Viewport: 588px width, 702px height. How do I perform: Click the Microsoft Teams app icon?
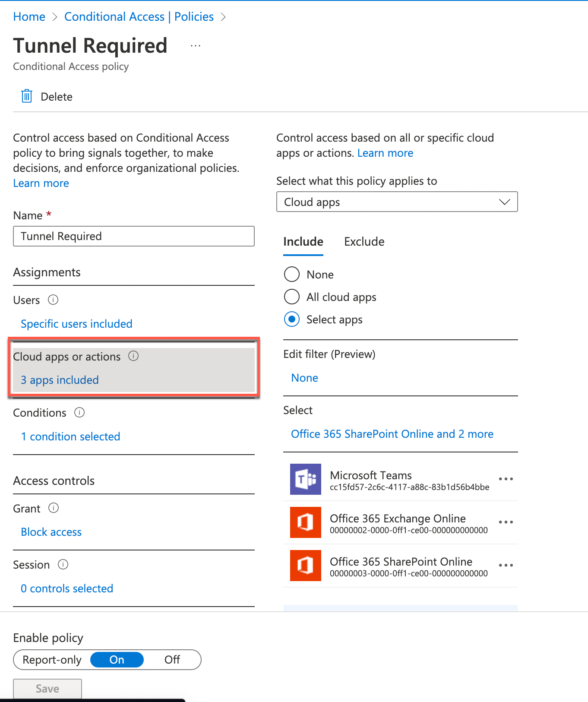(306, 479)
